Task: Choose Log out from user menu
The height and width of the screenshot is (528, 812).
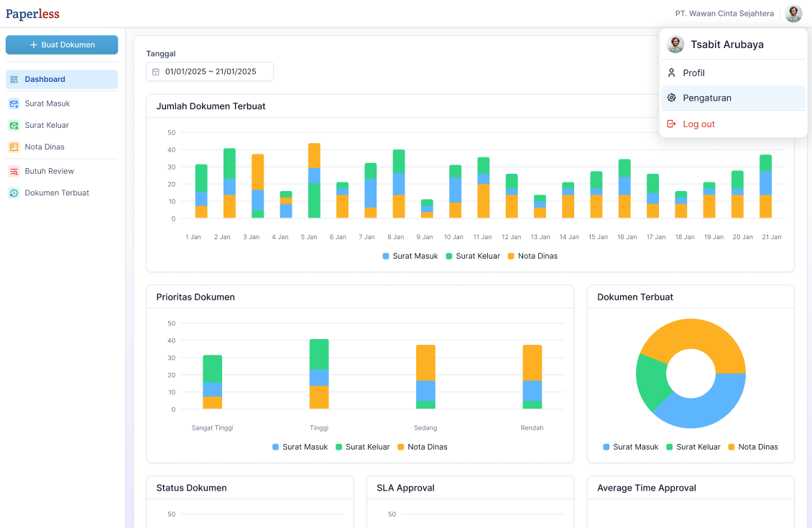Action: 733,124
